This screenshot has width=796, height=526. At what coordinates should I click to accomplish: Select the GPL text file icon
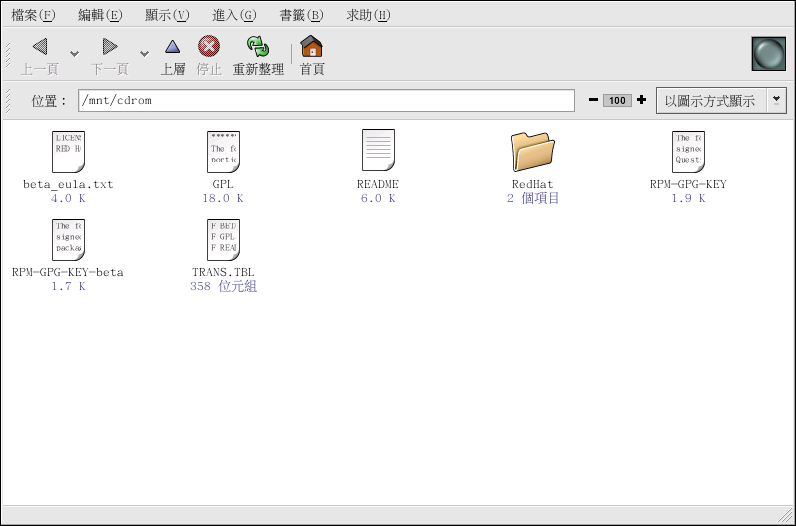point(223,152)
